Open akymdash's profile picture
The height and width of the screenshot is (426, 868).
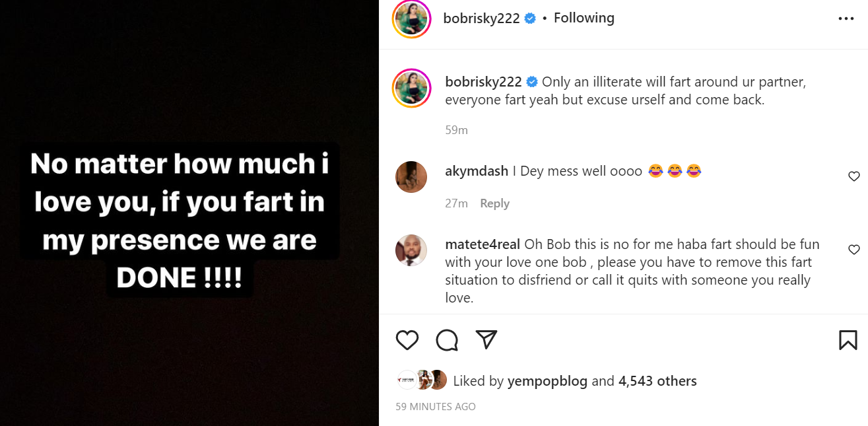pos(411,177)
